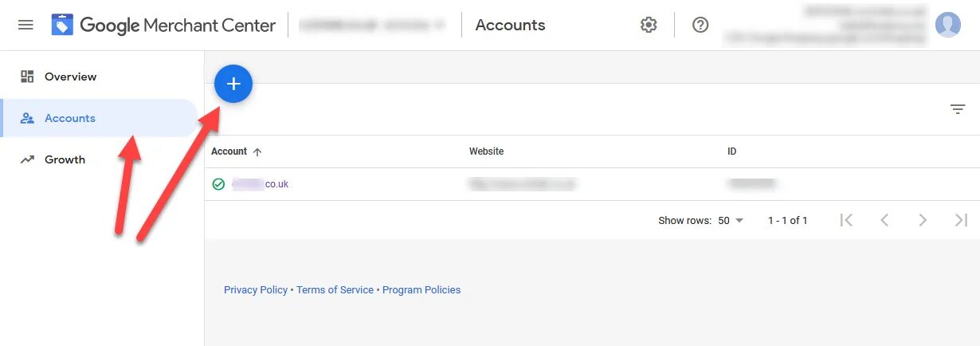
Task: Jump to the first page arrow
Action: 846,220
